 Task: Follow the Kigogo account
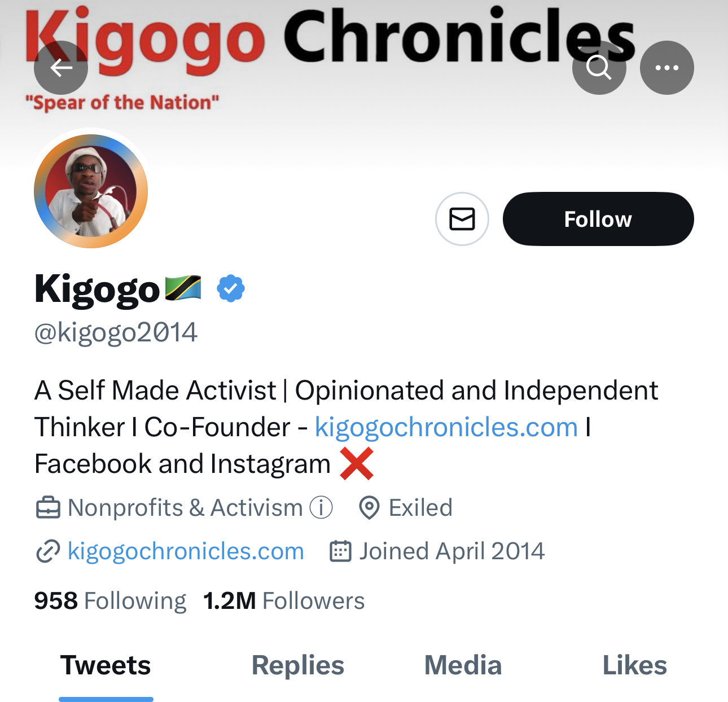click(598, 219)
